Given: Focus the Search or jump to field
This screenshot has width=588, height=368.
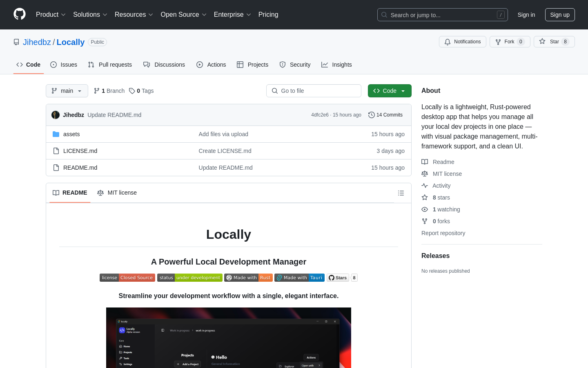Looking at the screenshot, I should coord(443,15).
